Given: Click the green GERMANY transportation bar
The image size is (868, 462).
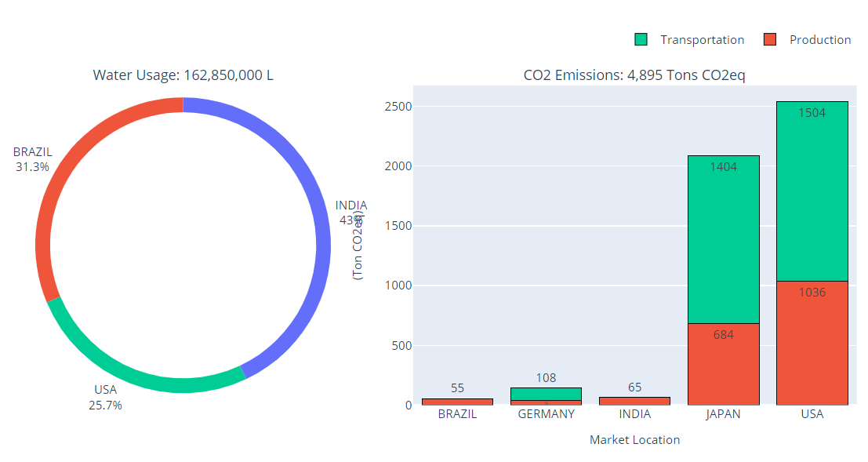Looking at the screenshot, I should [x=547, y=393].
